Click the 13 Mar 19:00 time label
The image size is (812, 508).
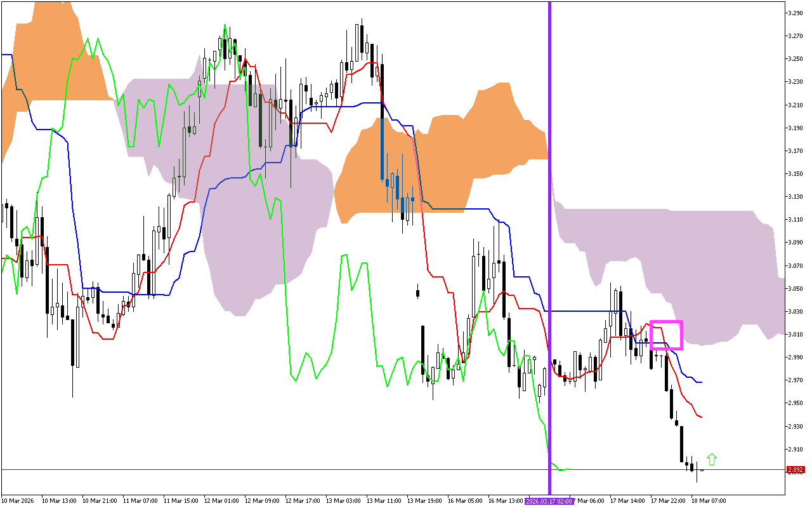(425, 501)
